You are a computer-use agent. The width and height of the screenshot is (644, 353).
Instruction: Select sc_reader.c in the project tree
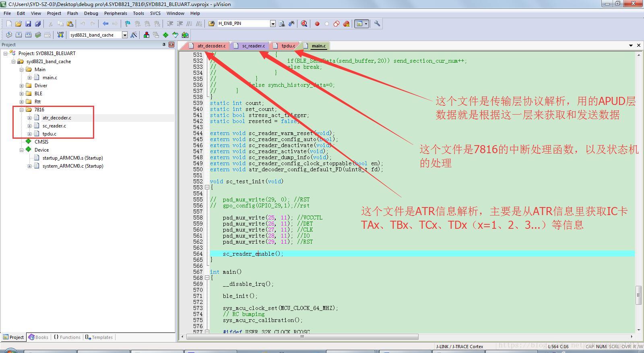tap(54, 126)
